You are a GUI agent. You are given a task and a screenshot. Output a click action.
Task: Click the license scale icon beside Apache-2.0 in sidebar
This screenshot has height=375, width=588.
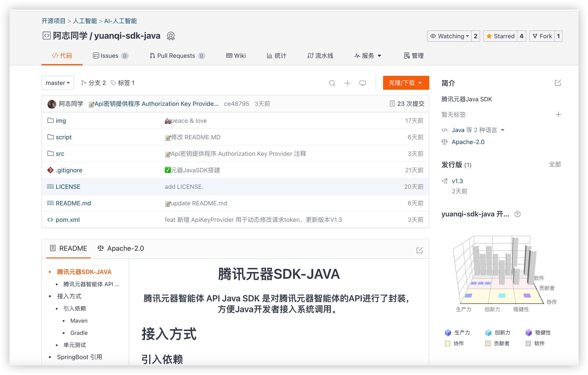[444, 142]
